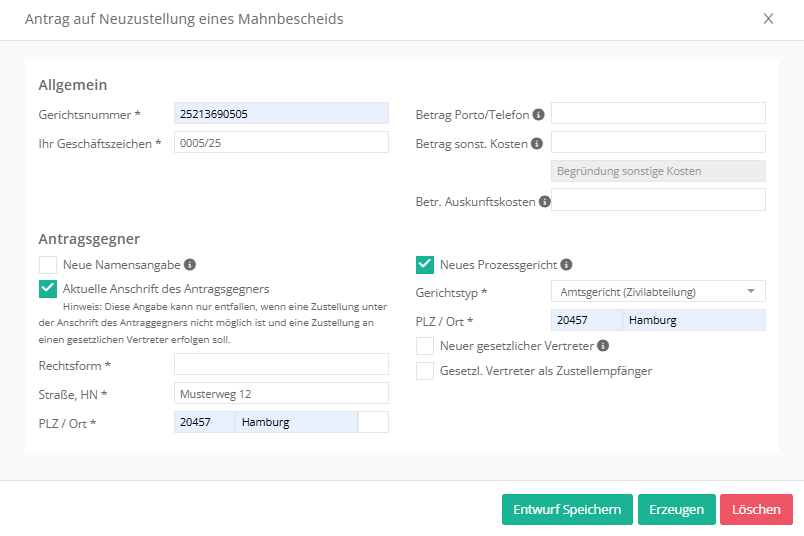Open the Gerichtstyp dropdown
Image resolution: width=804 pixels, height=536 pixels.
coord(658,292)
